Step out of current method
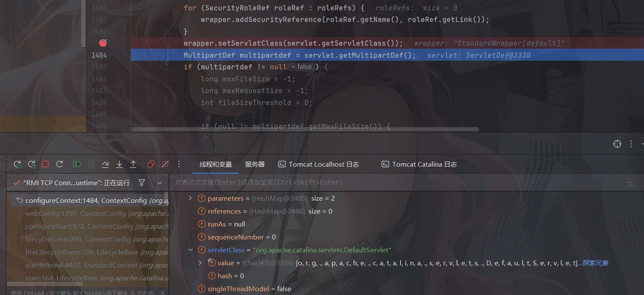 coord(133,164)
